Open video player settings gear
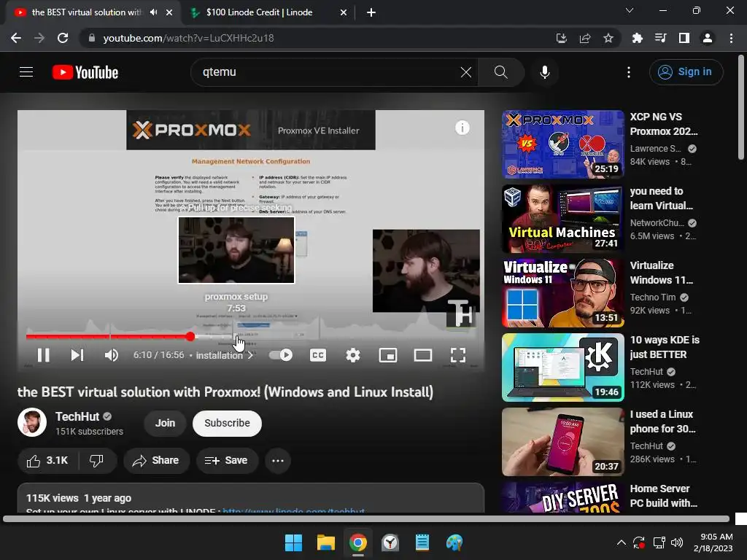This screenshot has height=560, width=747. click(x=353, y=355)
